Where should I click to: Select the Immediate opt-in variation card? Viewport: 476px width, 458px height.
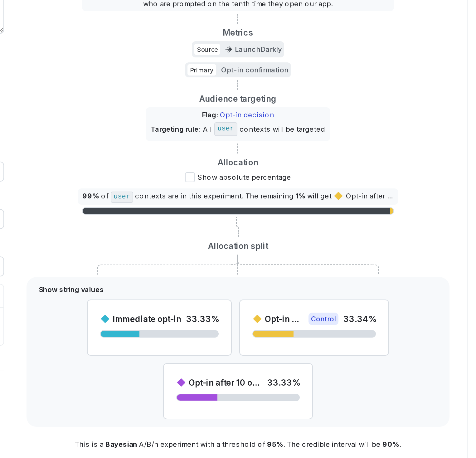(159, 327)
